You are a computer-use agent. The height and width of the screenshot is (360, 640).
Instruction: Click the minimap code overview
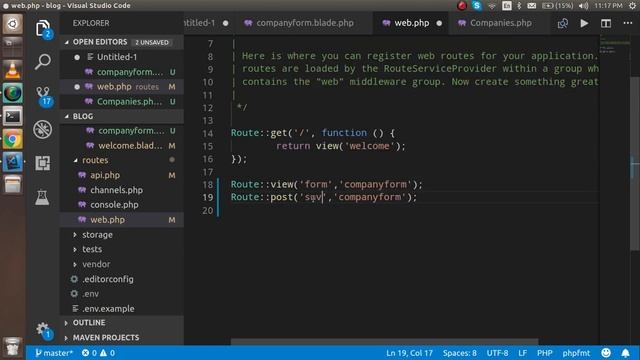pos(615,44)
